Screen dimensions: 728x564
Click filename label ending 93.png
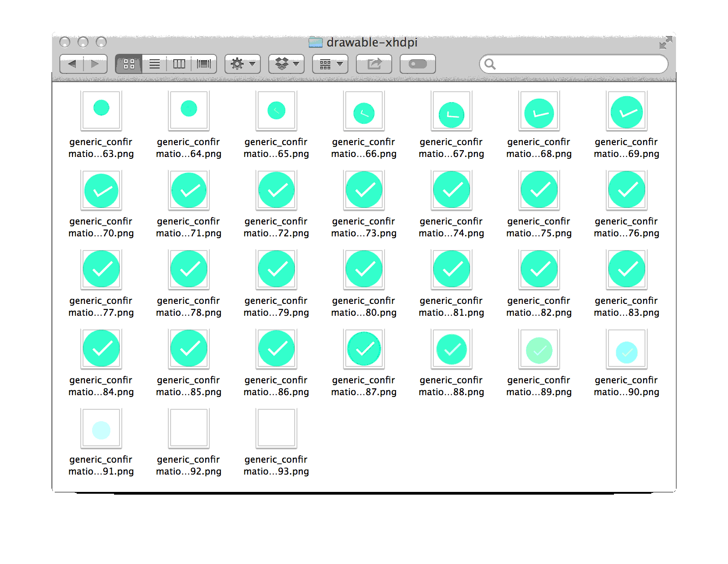[x=276, y=465]
